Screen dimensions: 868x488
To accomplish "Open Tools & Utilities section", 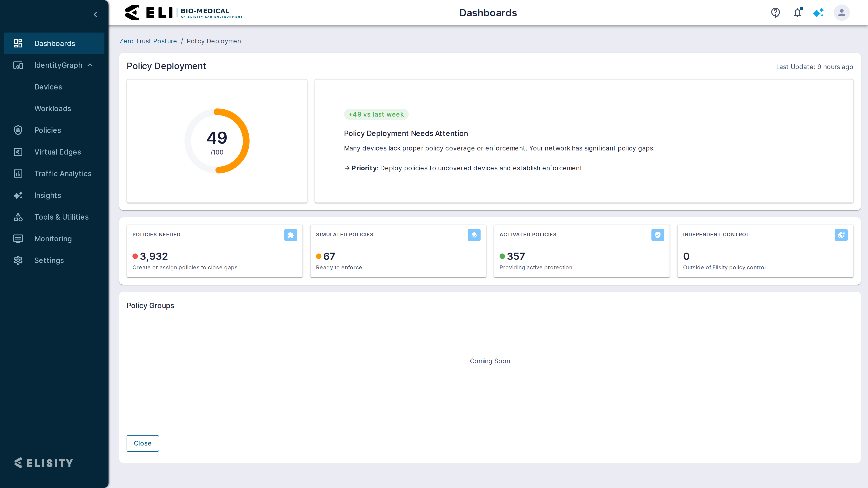I will [61, 217].
